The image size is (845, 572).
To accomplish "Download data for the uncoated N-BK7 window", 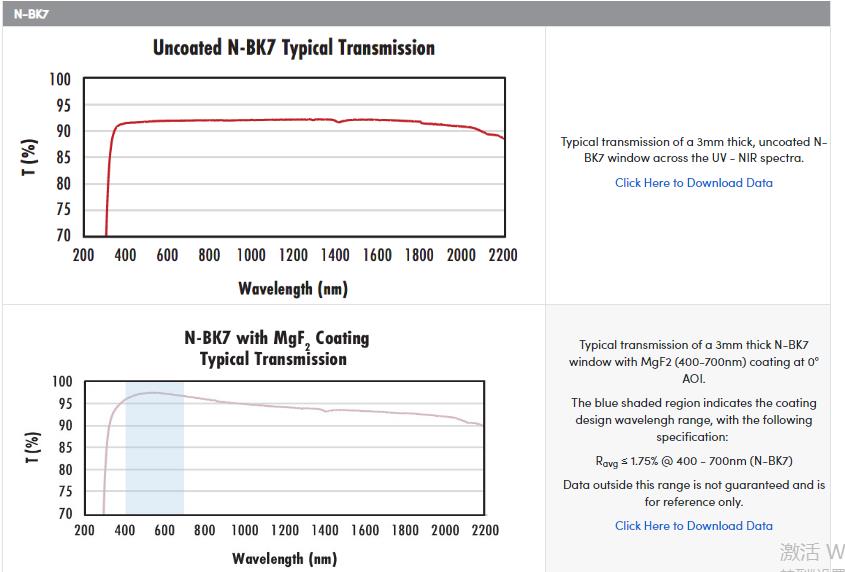I will pyautogui.click(x=693, y=183).
